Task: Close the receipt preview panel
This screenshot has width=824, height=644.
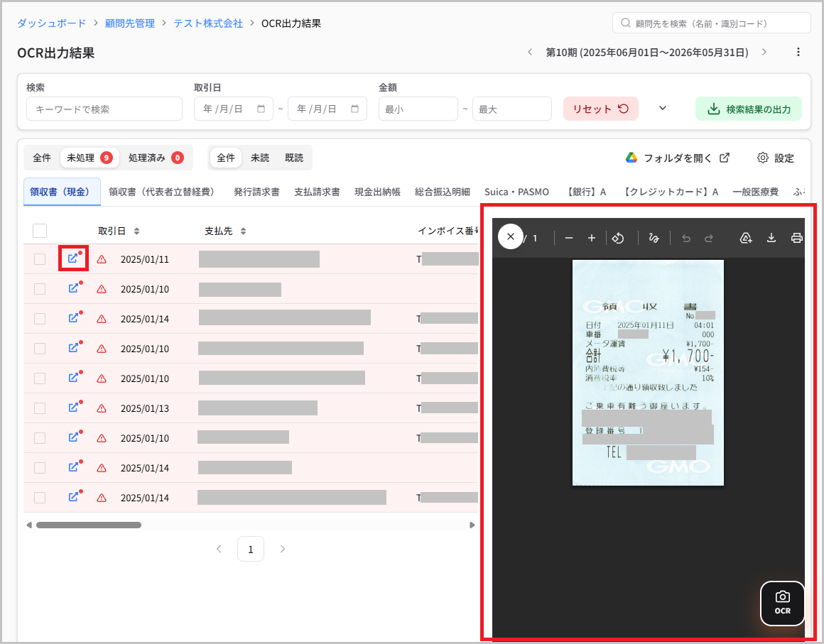Action: click(x=510, y=236)
